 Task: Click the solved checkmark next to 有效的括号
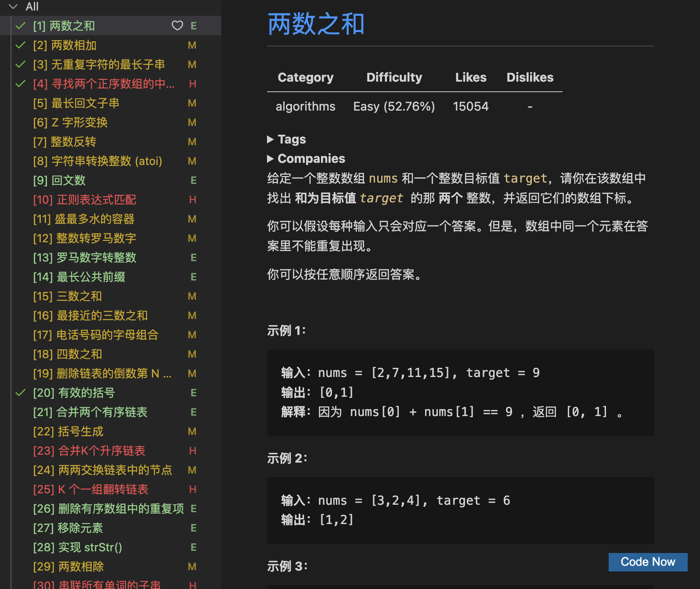click(x=21, y=393)
